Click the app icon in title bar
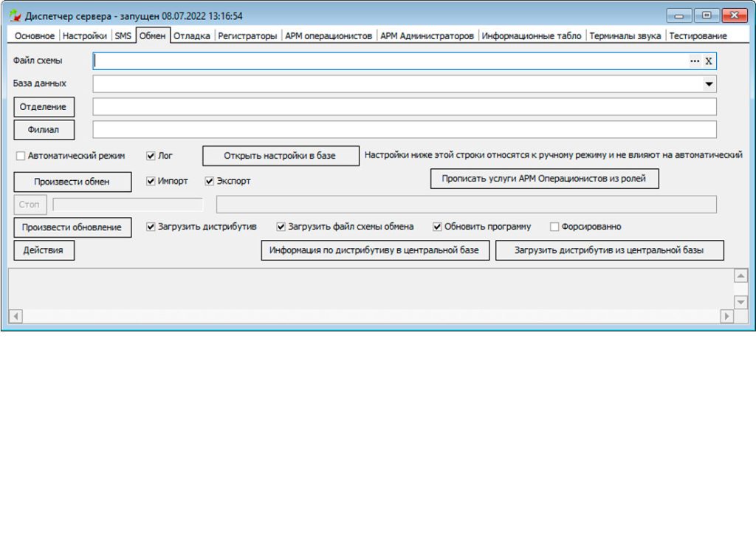The height and width of the screenshot is (550, 756). pos(15,16)
